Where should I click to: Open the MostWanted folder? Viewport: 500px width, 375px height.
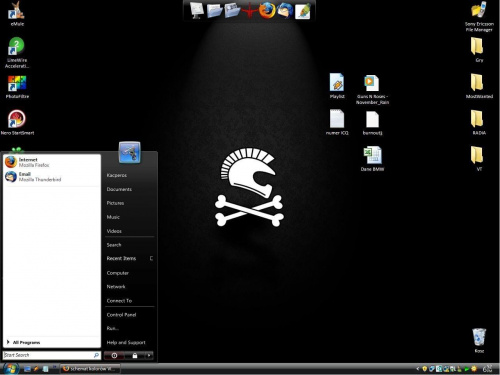click(479, 86)
